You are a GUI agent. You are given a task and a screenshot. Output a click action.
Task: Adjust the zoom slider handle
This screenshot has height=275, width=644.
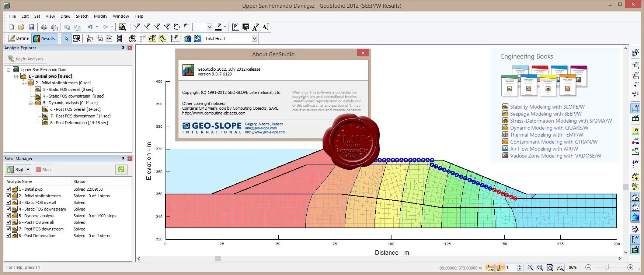click(607, 267)
